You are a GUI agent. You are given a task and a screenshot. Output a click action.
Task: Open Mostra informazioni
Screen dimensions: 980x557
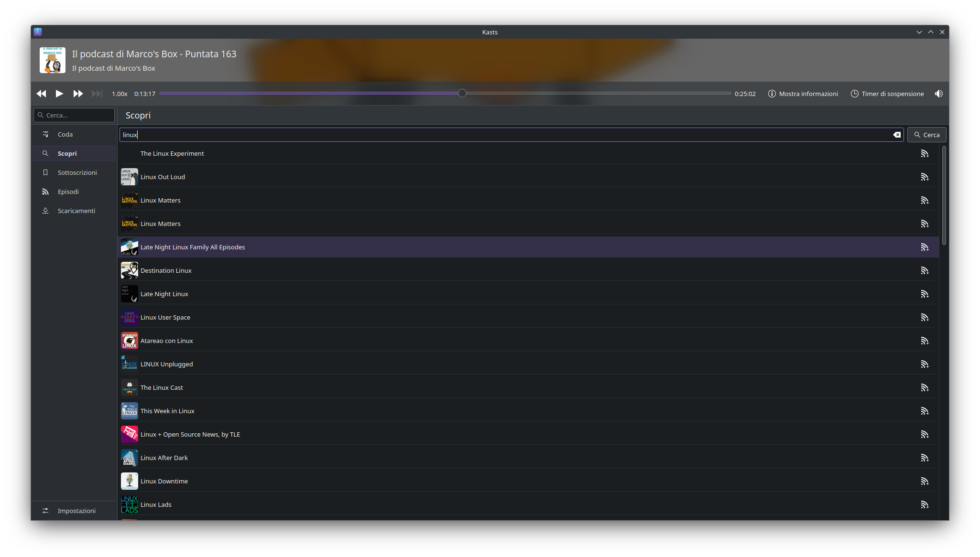[x=803, y=94]
